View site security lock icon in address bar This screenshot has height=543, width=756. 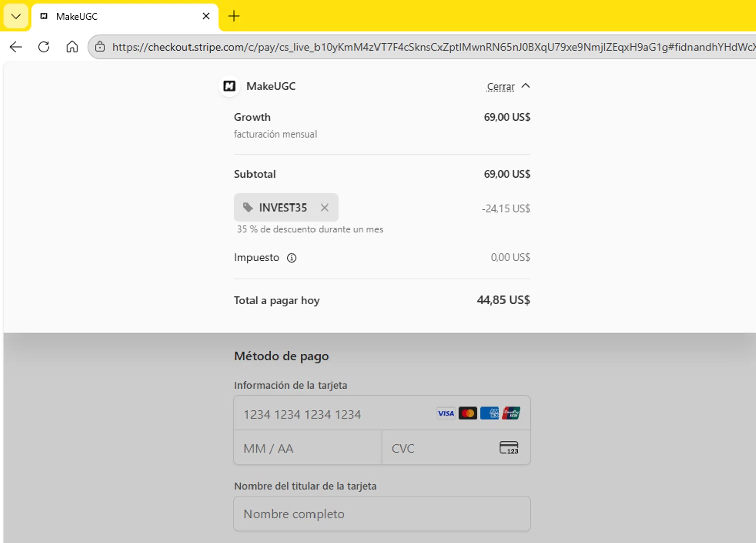(x=100, y=47)
